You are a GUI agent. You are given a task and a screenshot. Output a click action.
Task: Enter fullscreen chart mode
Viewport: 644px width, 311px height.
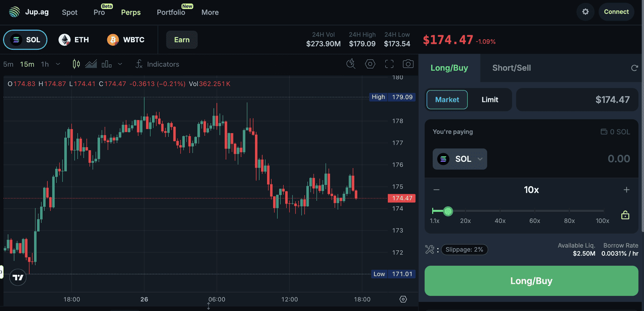tap(389, 64)
